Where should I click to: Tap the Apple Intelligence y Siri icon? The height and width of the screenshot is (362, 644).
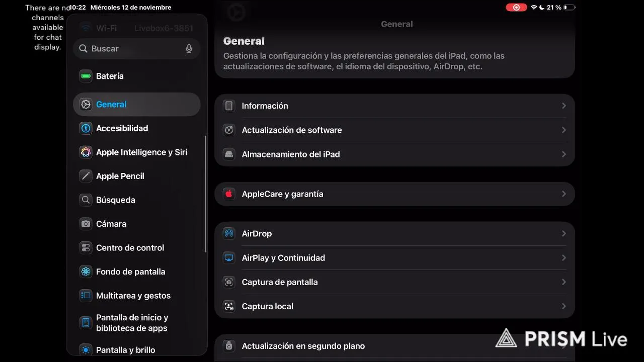tap(86, 152)
